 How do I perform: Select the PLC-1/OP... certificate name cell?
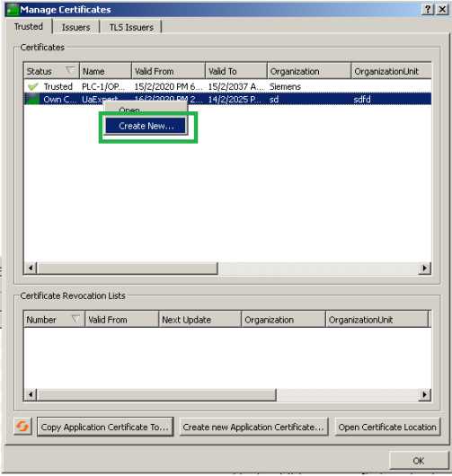tap(103, 87)
